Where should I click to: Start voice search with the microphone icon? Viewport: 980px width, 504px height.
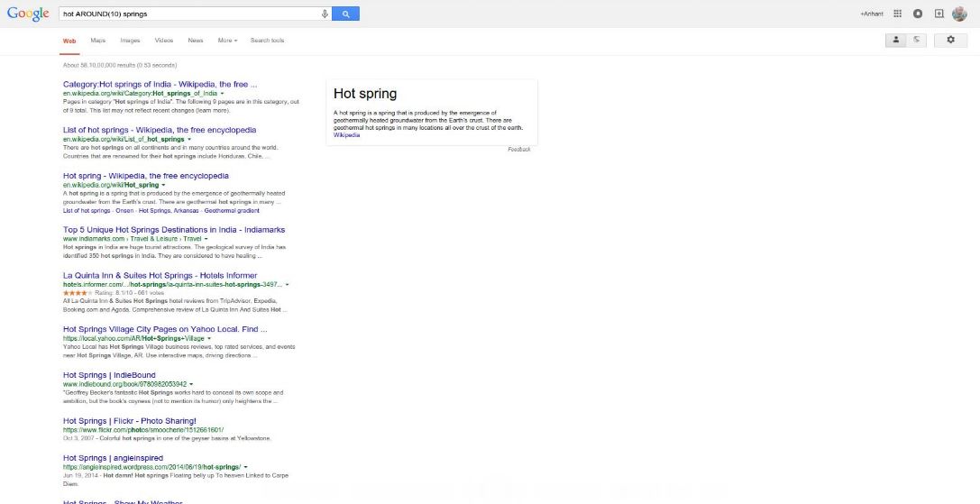325,14
